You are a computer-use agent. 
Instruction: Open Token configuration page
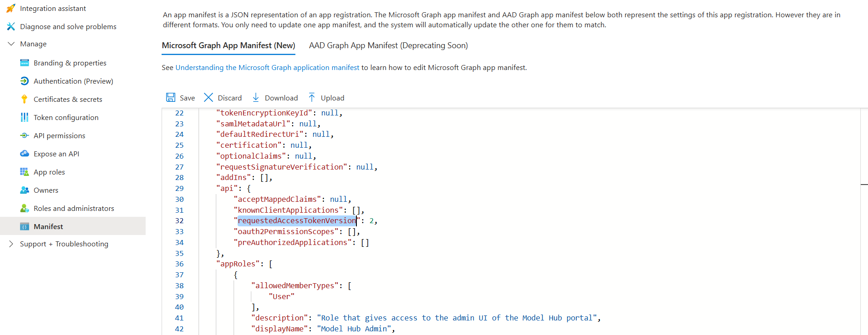pyautogui.click(x=66, y=118)
